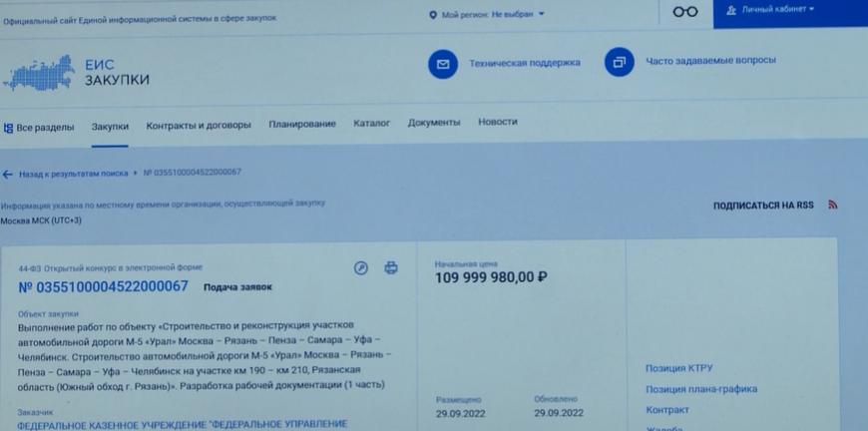Viewport: 868px width, 431px height.
Task: Open the Все разделы menu
Action: pos(38,128)
